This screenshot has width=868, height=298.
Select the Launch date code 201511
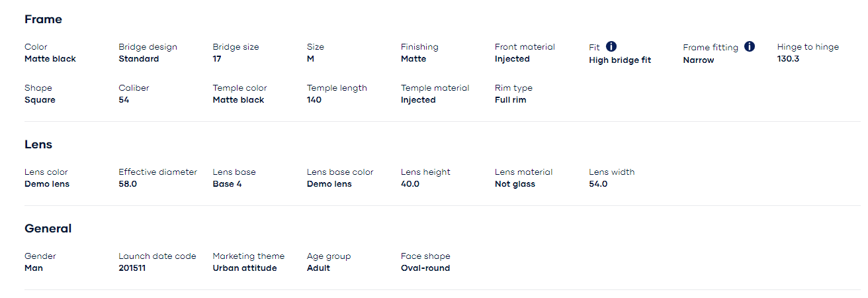132,268
